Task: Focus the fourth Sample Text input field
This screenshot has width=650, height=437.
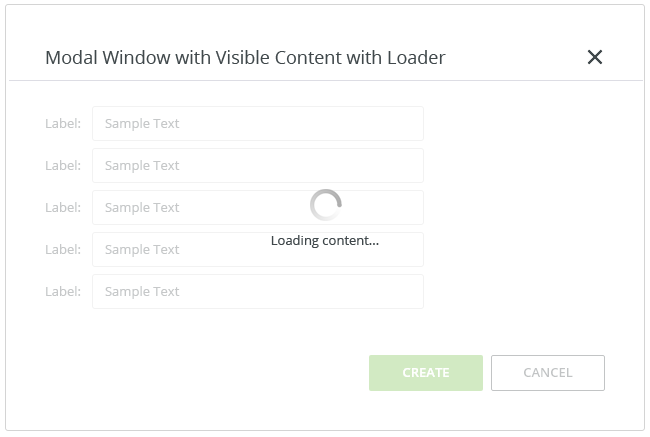Action: [258, 249]
